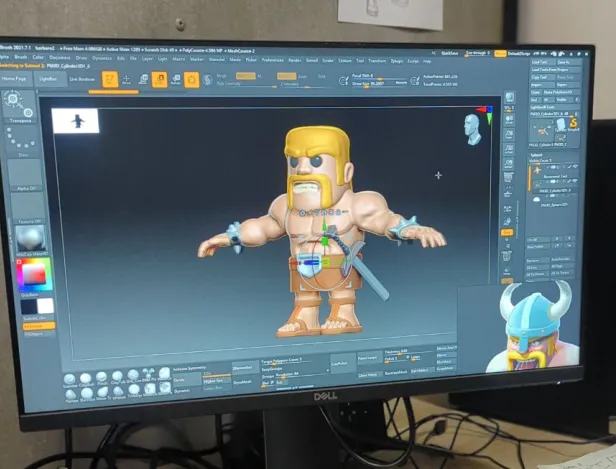
Task: Select the SimpleBrush tool icon
Action: coord(571,125)
